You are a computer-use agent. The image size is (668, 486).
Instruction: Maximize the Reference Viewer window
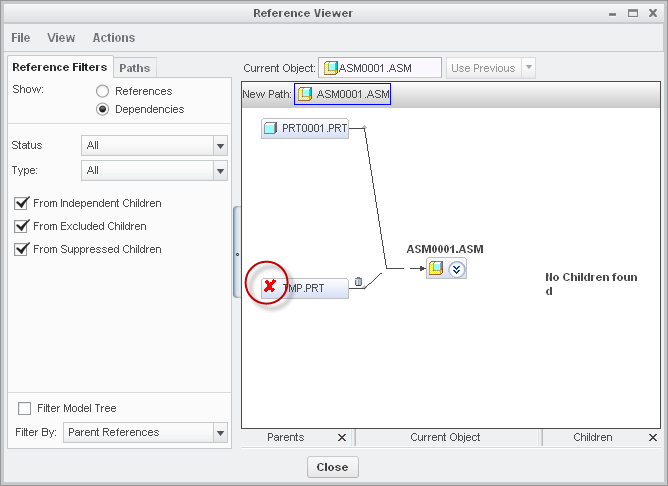point(633,13)
